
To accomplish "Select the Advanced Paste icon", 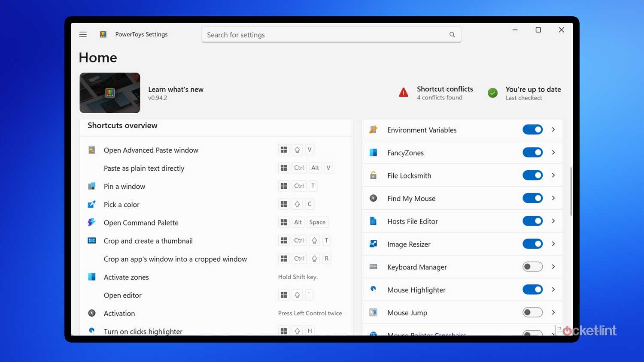I will [x=92, y=150].
